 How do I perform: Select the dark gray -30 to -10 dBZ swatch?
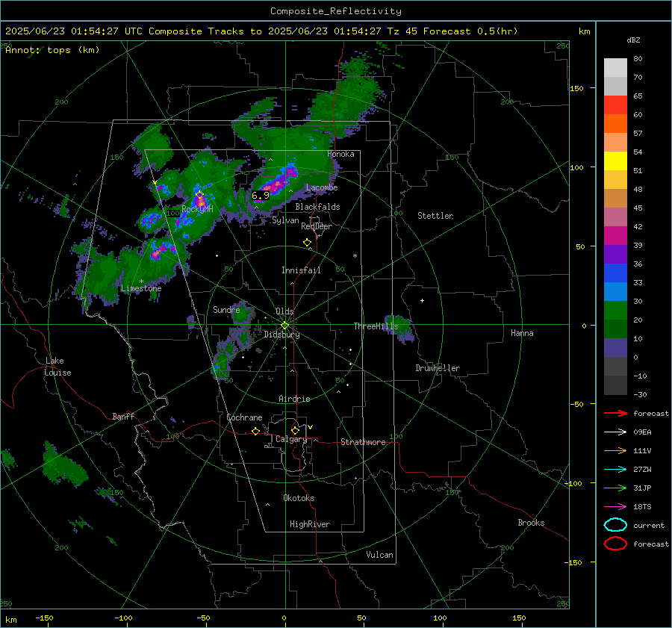pyautogui.click(x=615, y=385)
